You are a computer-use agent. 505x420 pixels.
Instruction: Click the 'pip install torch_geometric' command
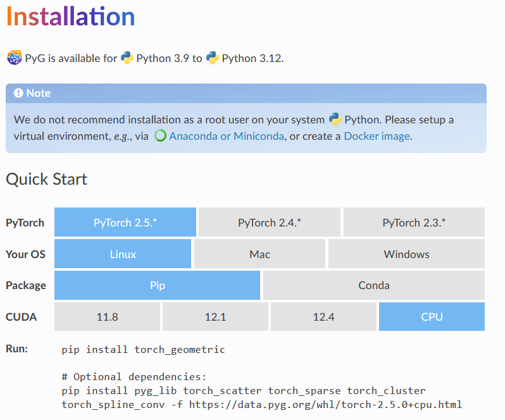[143, 350]
